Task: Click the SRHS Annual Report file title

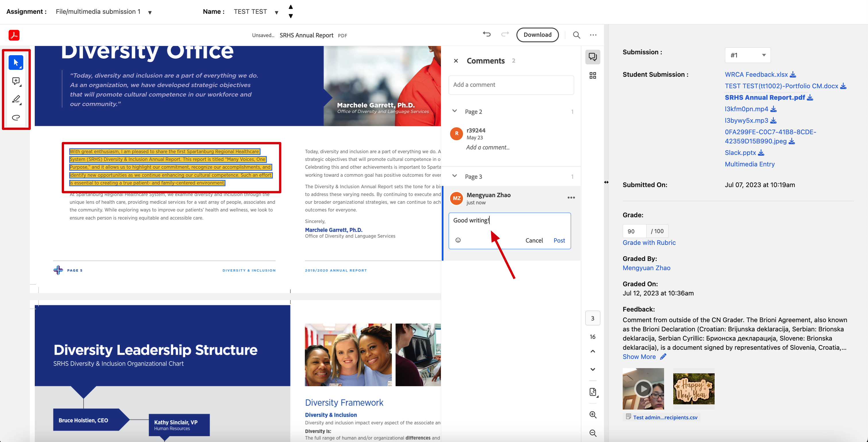Action: [x=306, y=35]
